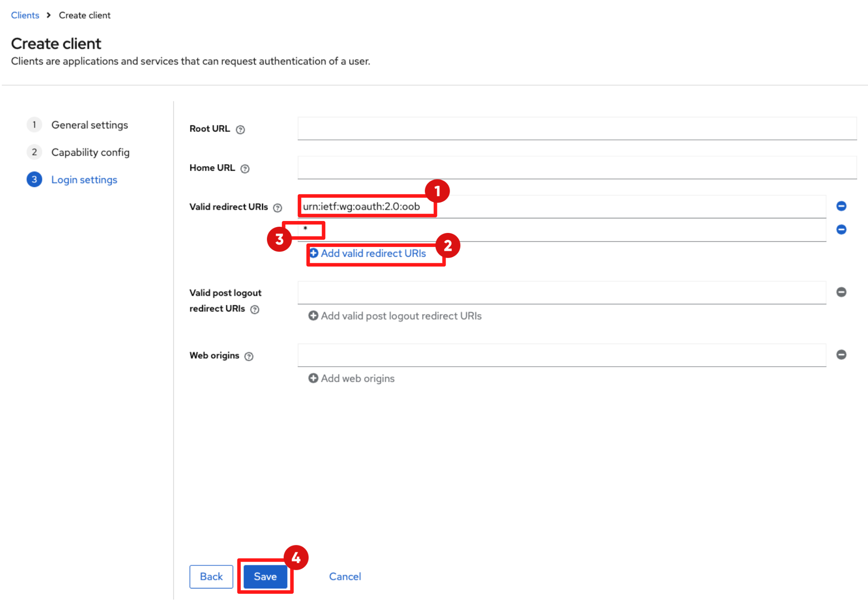Click Add valid redirect URIs
Viewport: 868px width, 603px height.
(x=368, y=253)
